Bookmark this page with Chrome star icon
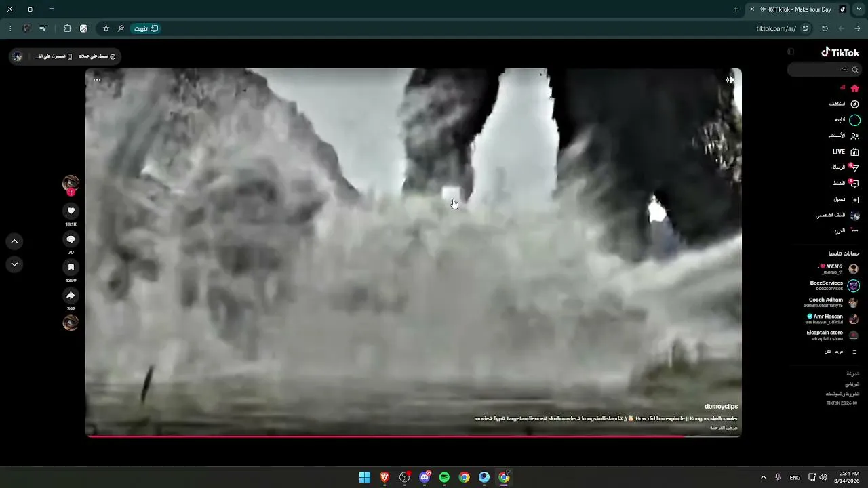The width and height of the screenshot is (868, 488). (x=106, y=28)
